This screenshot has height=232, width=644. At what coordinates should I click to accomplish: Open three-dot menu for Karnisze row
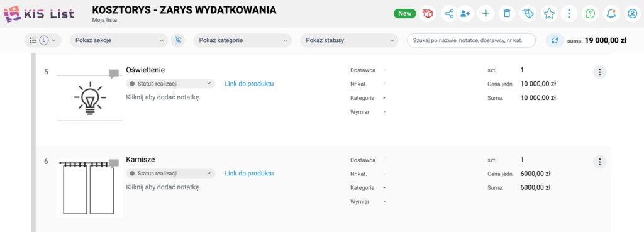tap(599, 162)
